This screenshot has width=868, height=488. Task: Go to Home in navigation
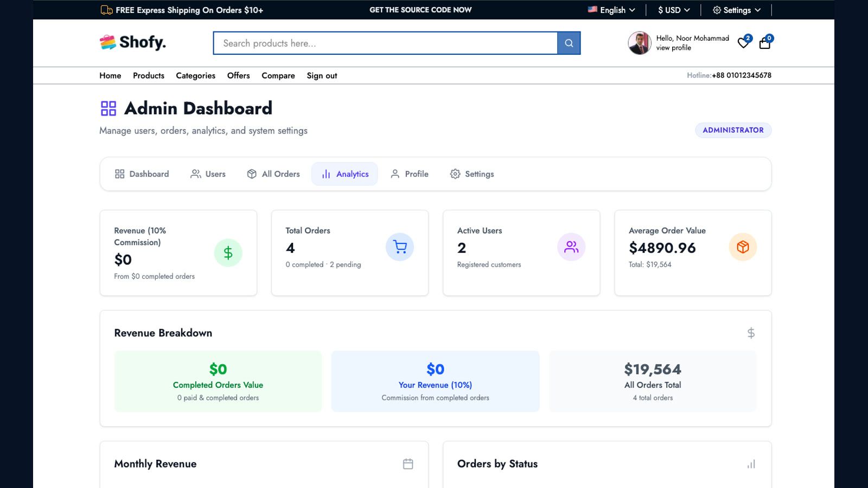click(110, 75)
